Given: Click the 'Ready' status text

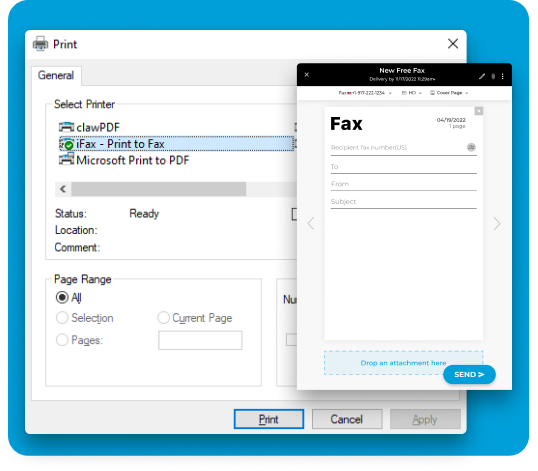Looking at the screenshot, I should tap(144, 214).
